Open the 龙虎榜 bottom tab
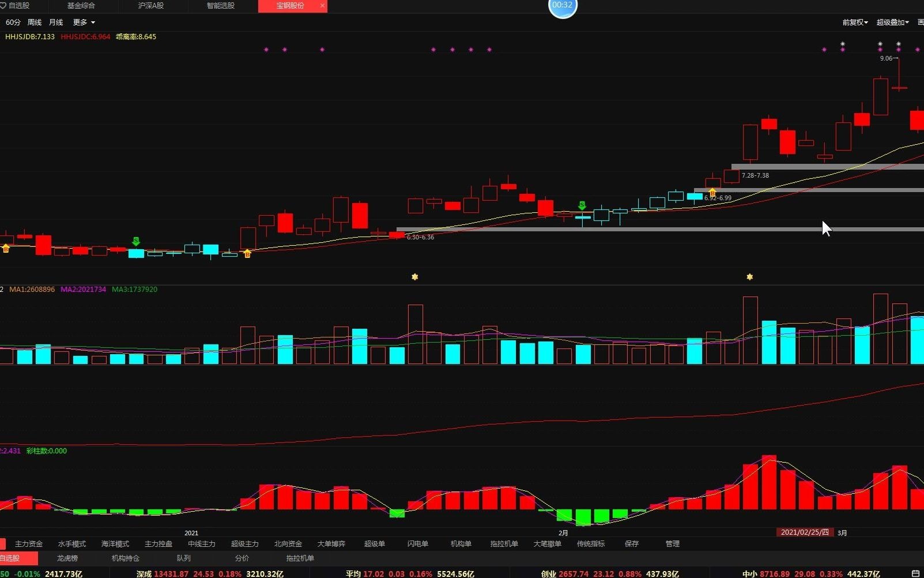Image resolution: width=924 pixels, height=578 pixels. [67, 558]
